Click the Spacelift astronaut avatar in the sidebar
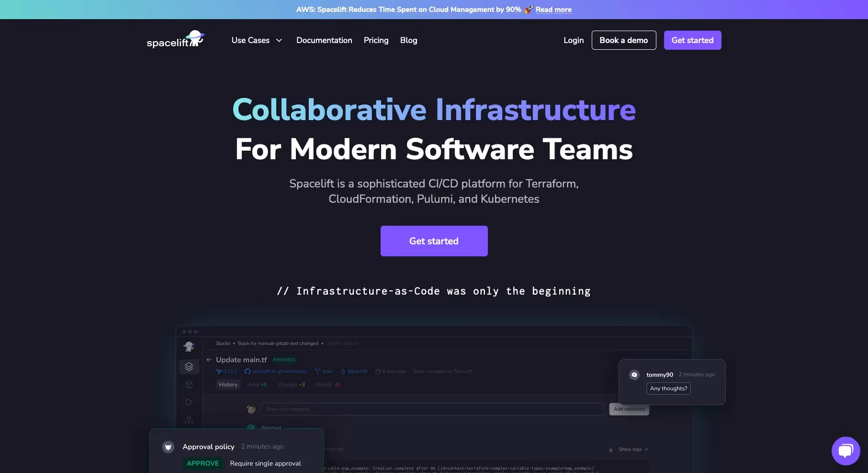The width and height of the screenshot is (868, 473). pyautogui.click(x=189, y=346)
